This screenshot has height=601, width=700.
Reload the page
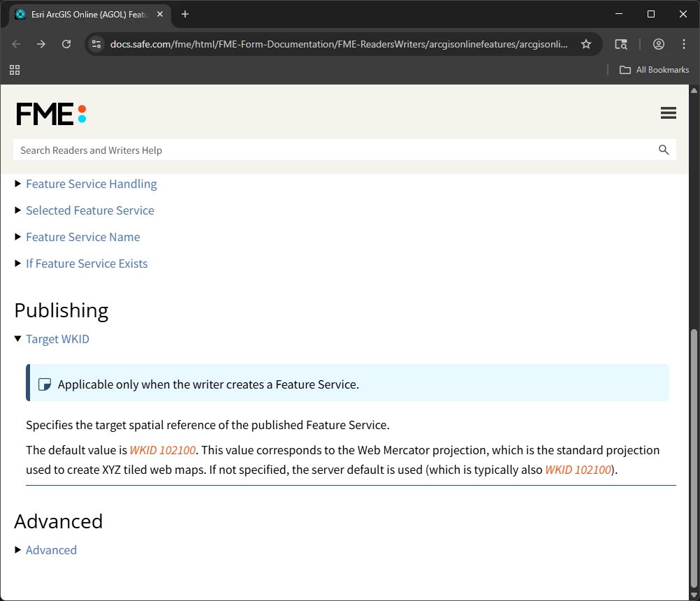[x=66, y=44]
